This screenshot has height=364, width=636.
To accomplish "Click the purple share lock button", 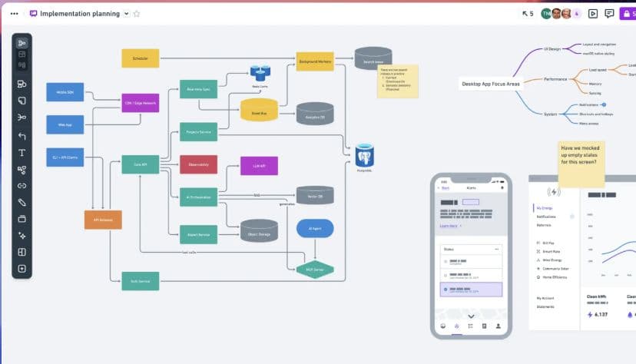I will [628, 14].
